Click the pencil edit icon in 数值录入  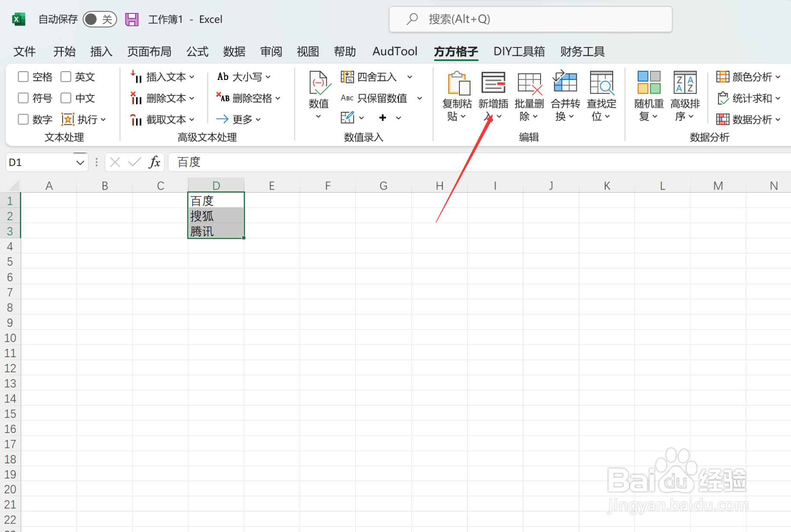coord(347,117)
